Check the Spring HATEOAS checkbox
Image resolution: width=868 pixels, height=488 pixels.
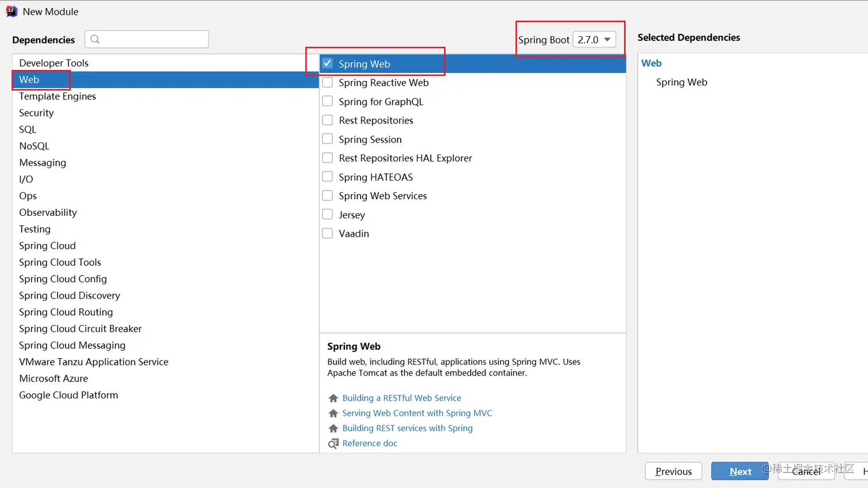[327, 177]
